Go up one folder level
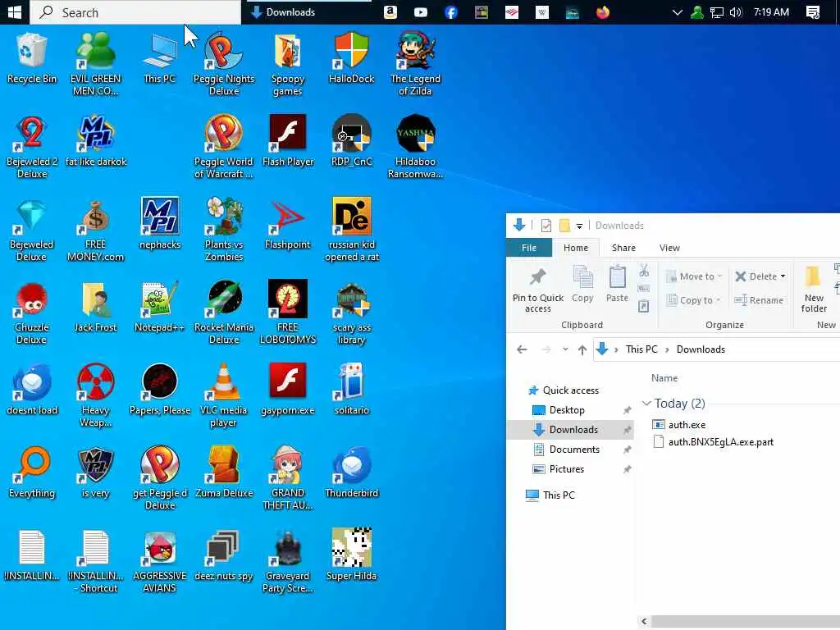This screenshot has width=840, height=630. [582, 349]
